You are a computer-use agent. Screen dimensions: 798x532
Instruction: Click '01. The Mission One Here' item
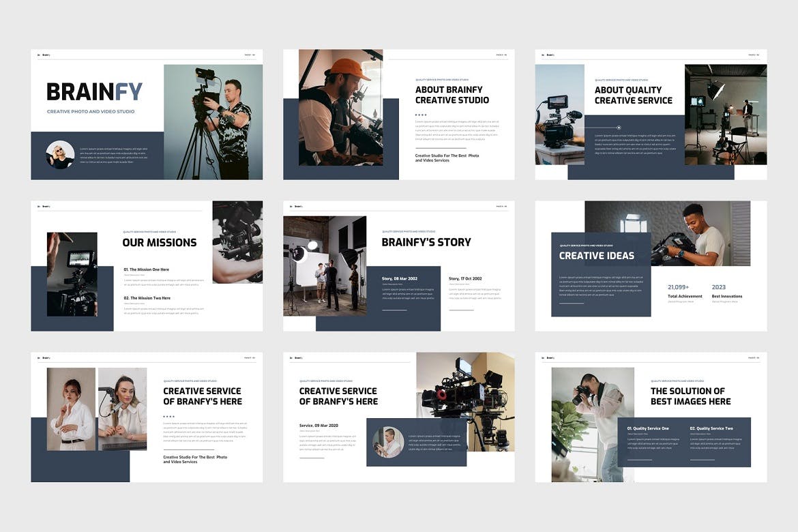147,269
